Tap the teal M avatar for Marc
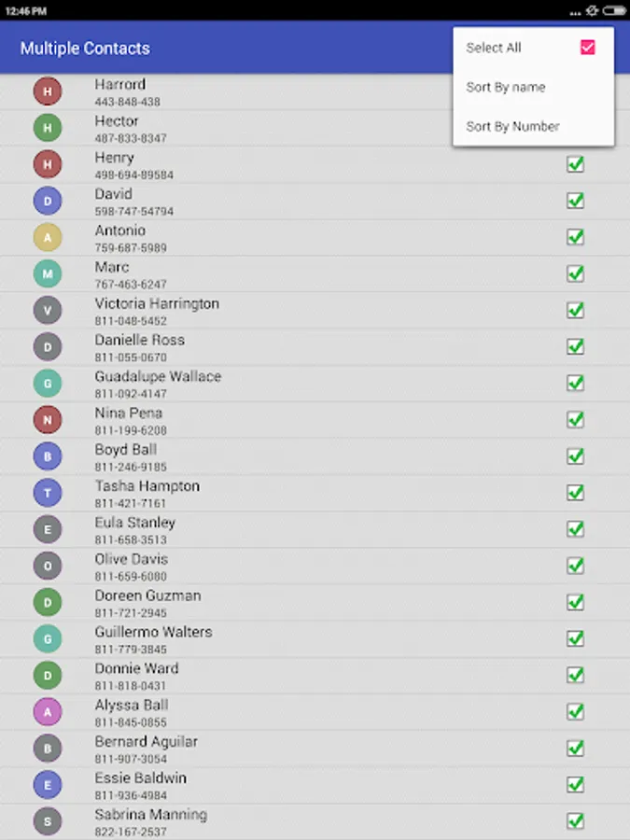 48,273
